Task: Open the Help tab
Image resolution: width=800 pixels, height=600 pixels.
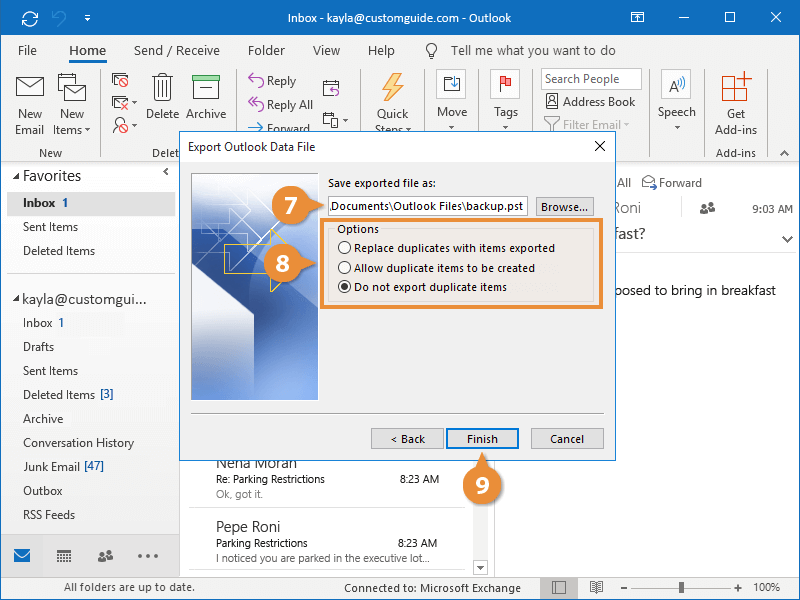Action: click(x=381, y=51)
